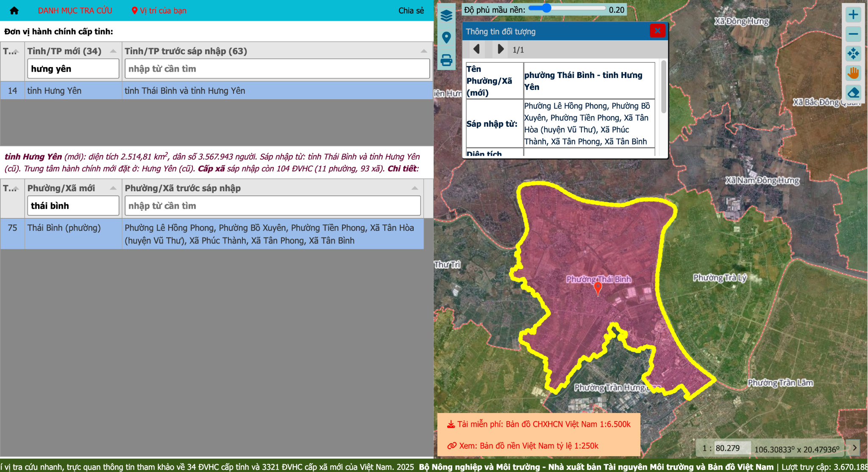
Task: Close the Thông tin đối tượng popup
Action: 657,31
